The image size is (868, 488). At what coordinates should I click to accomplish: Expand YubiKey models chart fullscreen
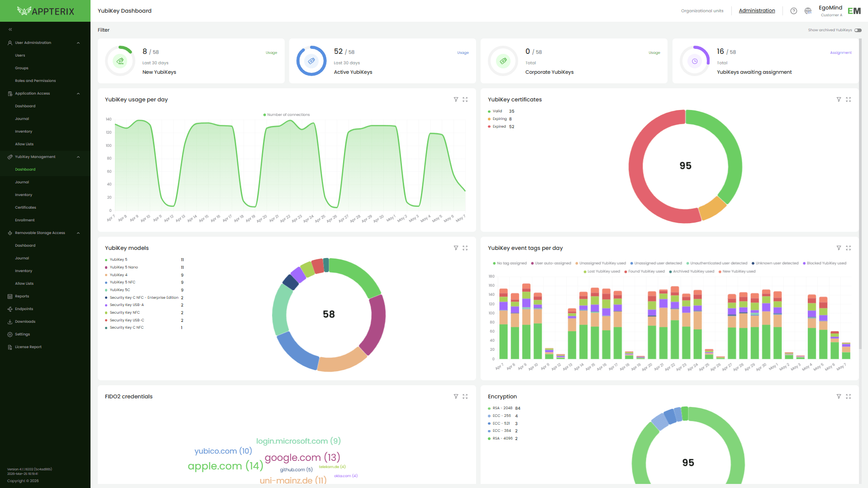(x=465, y=248)
